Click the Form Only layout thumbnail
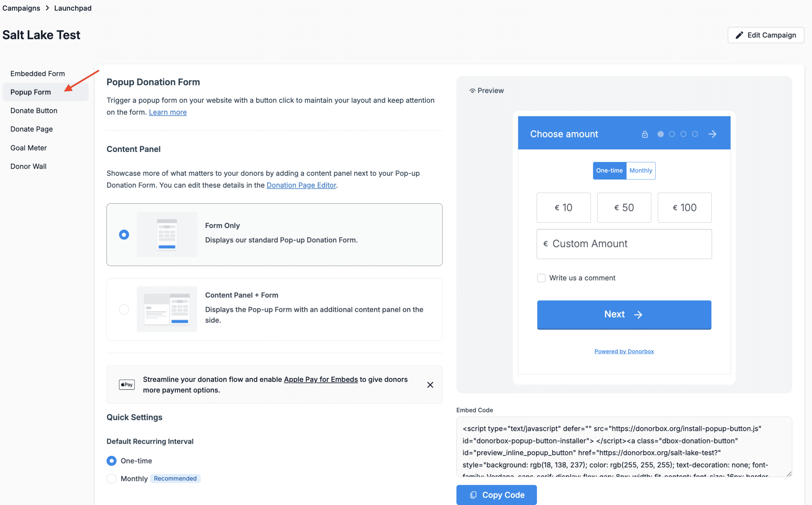The height and width of the screenshot is (505, 812). (167, 234)
